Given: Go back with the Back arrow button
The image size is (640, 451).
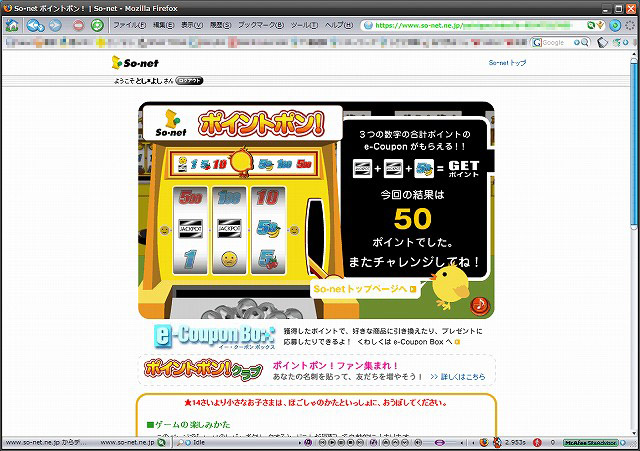Looking at the screenshot, I should 35,25.
